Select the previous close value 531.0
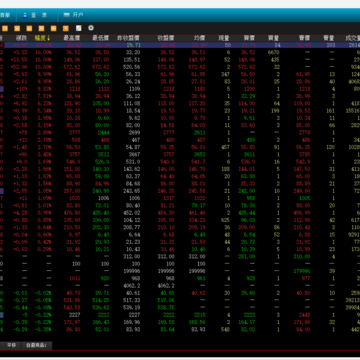Screen dimensions: 360x360 (x=132, y=162)
